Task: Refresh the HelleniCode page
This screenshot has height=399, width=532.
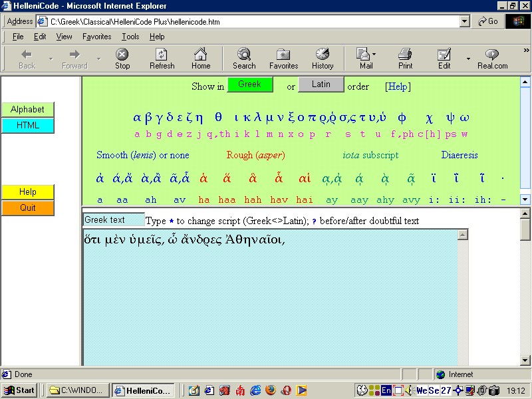Action: 162,58
